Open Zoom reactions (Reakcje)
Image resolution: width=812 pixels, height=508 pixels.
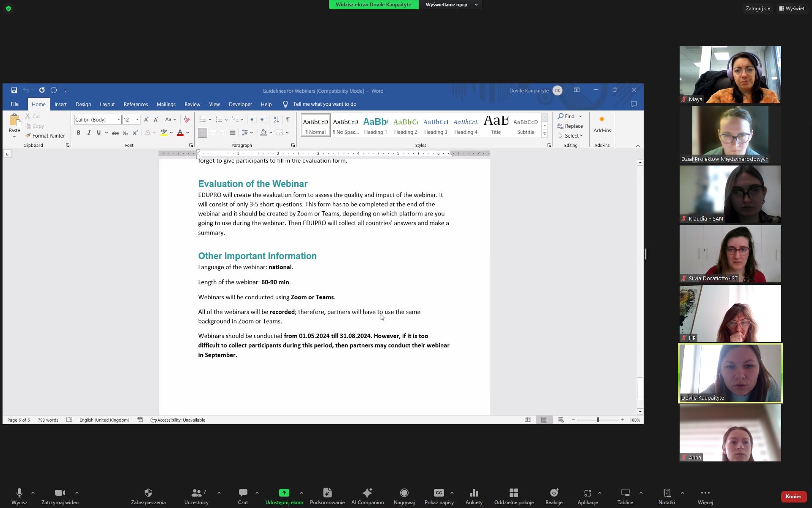(x=554, y=496)
